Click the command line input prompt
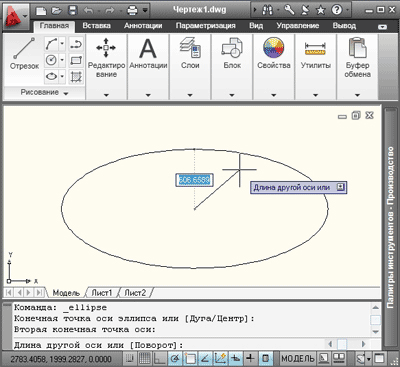The width and height of the screenshot is (400, 367). [170, 345]
